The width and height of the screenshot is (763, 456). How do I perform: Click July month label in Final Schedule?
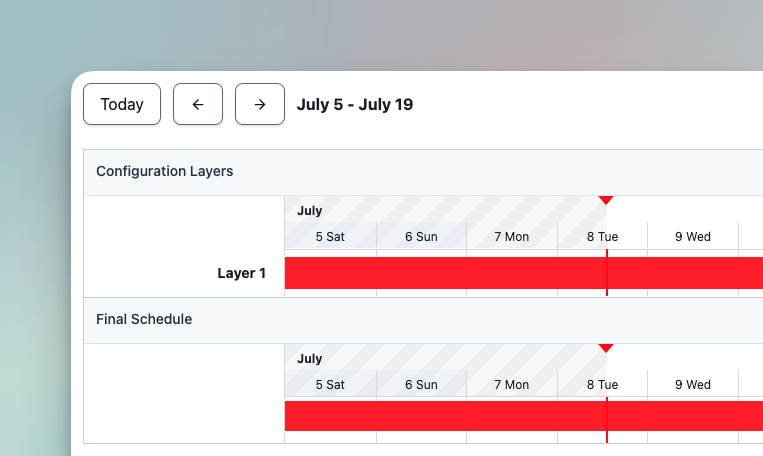click(x=310, y=359)
